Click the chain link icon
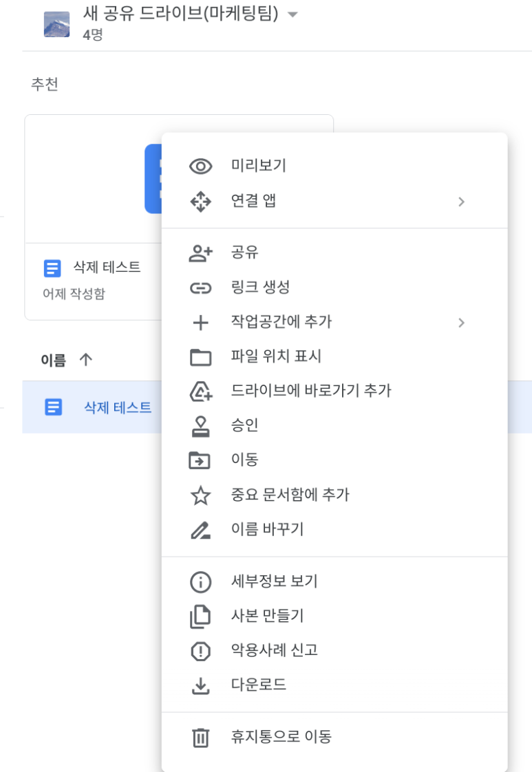Screen dimensions: 532x772 tap(200, 288)
